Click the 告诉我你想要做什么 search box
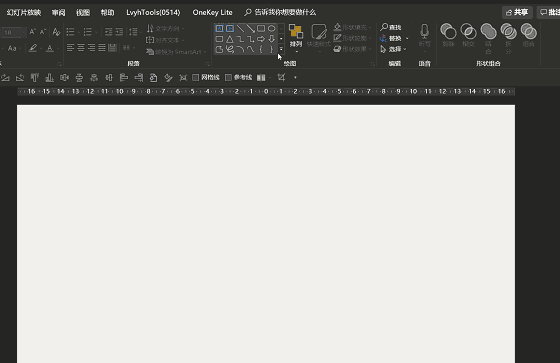This screenshot has width=560, height=363. tap(280, 13)
